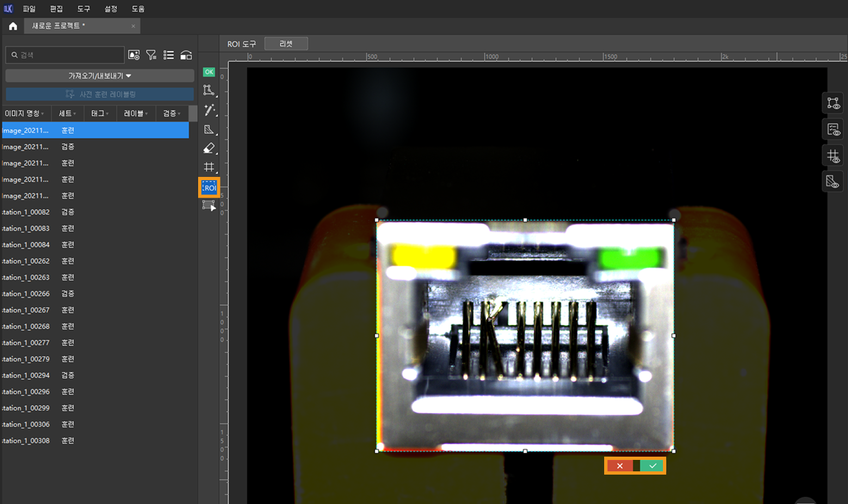
Task: Select the station_1_00263 image row
Action: (x=95, y=277)
